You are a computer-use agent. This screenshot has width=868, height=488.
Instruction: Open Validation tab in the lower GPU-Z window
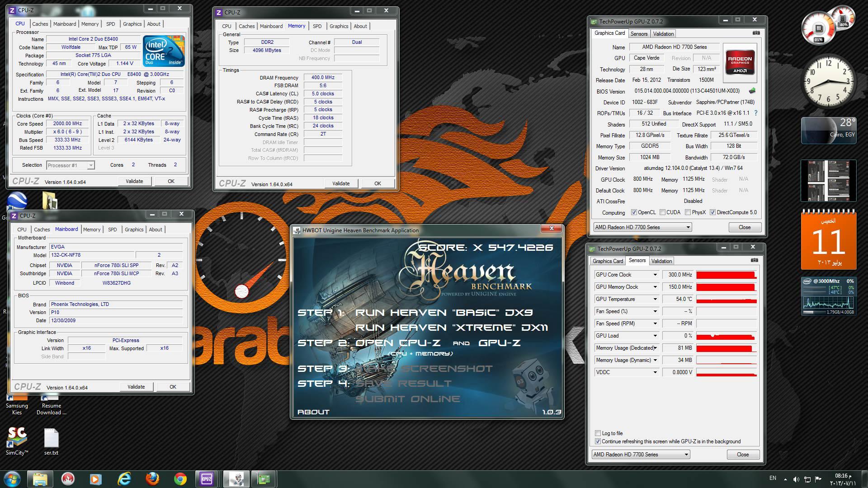pos(661,261)
